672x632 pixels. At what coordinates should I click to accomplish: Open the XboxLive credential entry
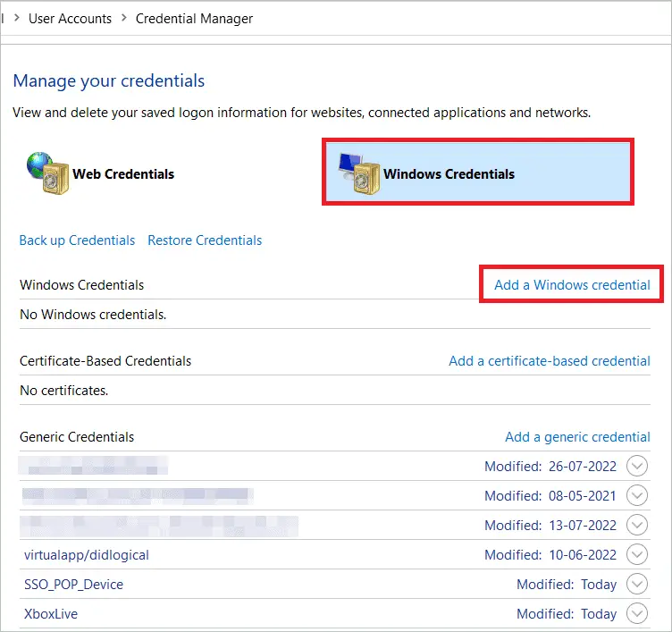click(51, 614)
